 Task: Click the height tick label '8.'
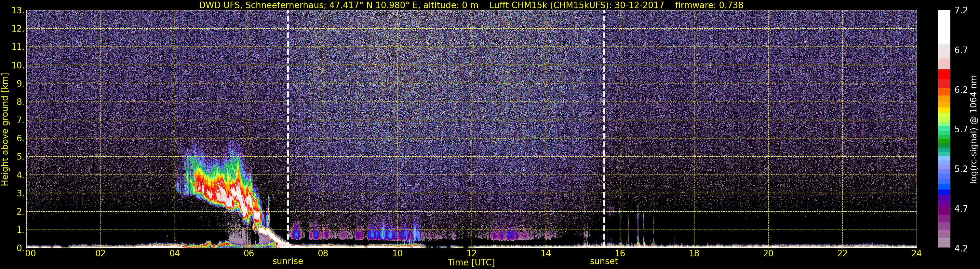[x=20, y=102]
